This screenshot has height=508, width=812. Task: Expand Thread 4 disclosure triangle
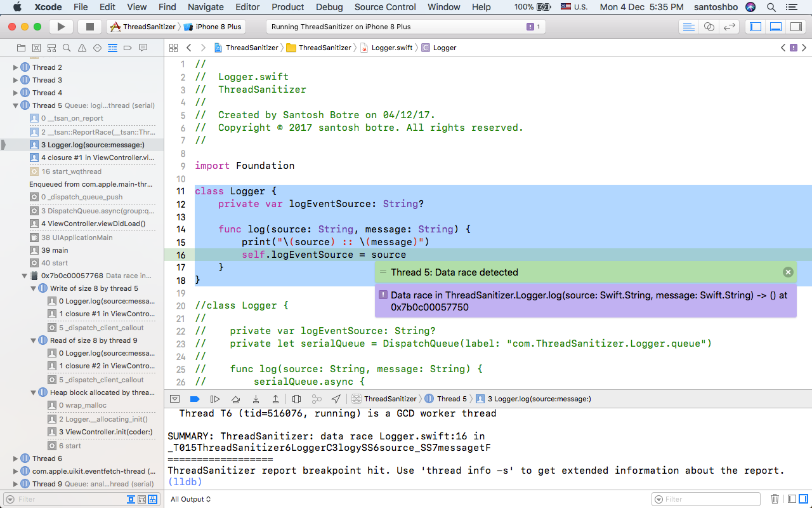[16, 93]
